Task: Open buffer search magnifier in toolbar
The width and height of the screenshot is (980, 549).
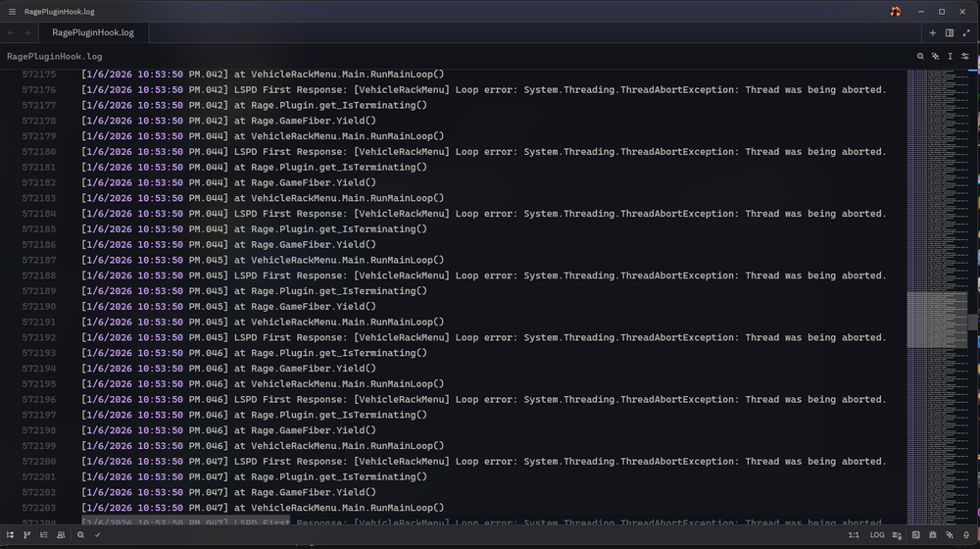Action: point(920,57)
